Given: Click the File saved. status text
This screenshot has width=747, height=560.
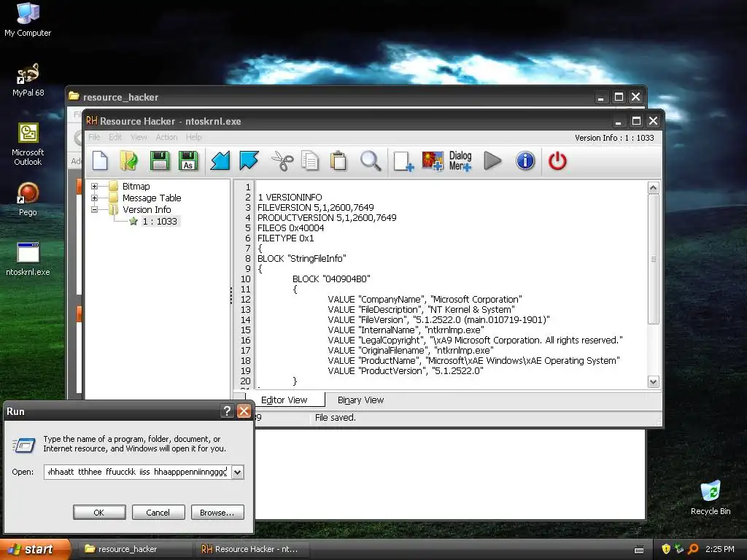Looking at the screenshot, I should coord(336,418).
